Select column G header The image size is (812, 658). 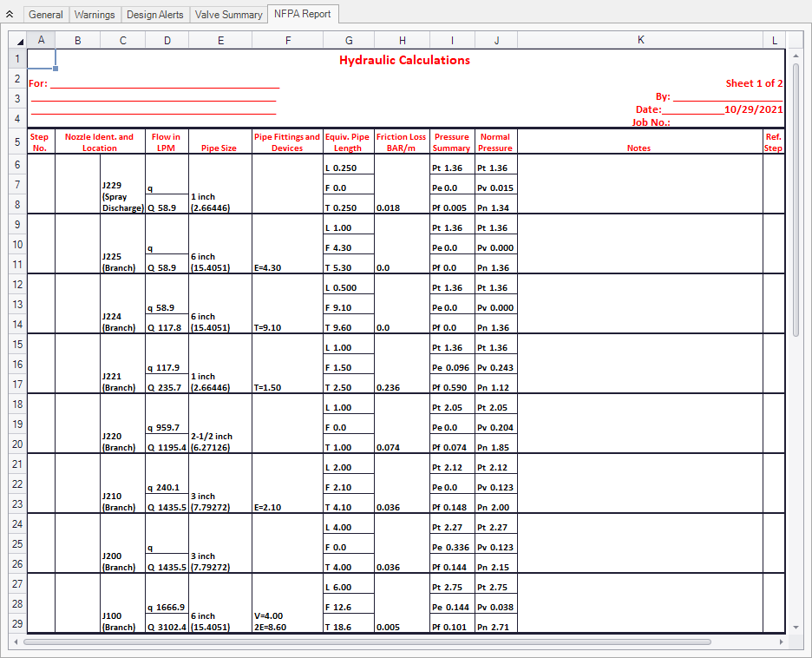coord(349,40)
